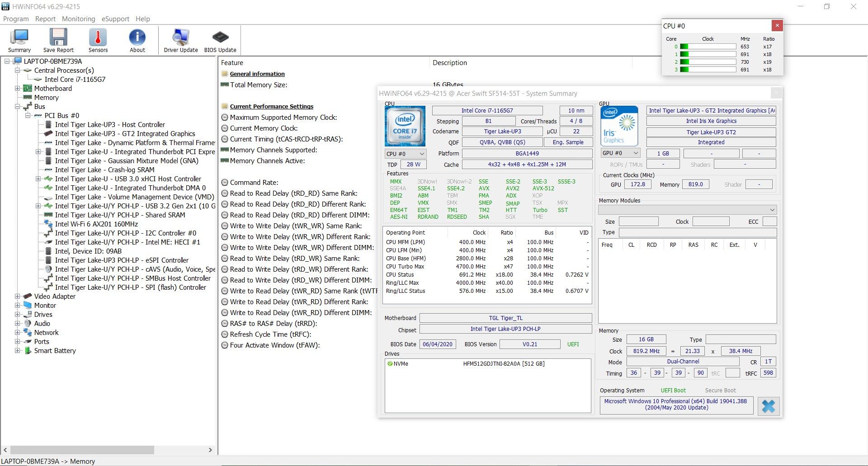
Task: Click the Microsoft Windows 10 Professional OS field
Action: (x=676, y=405)
